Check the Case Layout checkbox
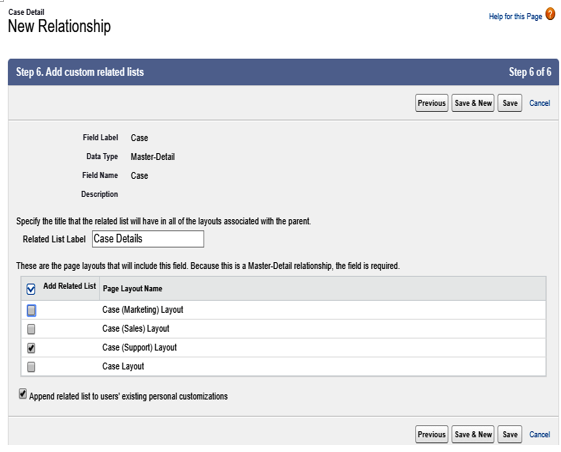 tap(31, 367)
